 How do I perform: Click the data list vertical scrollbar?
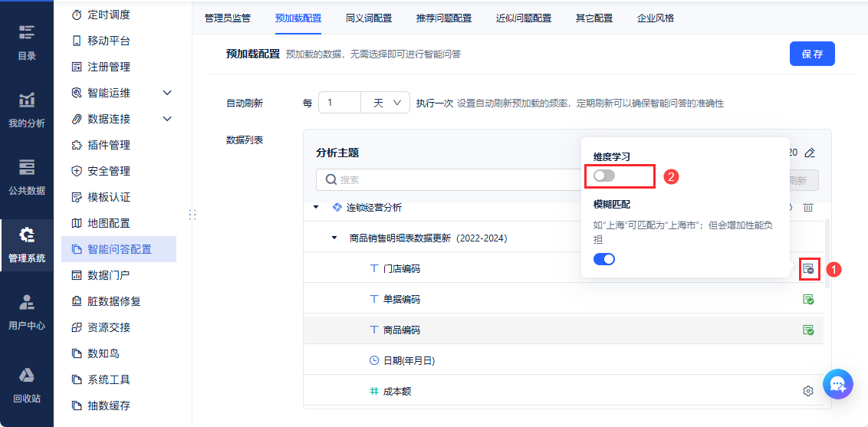coord(827,253)
